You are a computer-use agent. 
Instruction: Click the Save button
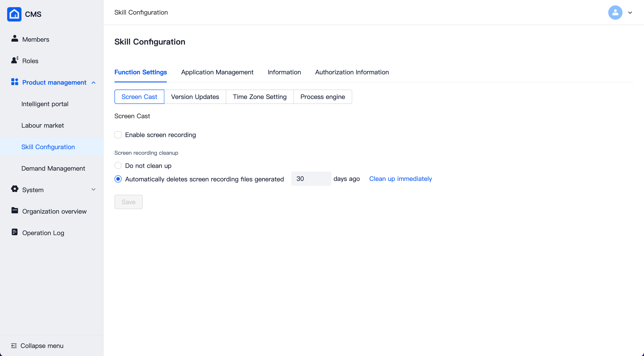(x=128, y=202)
